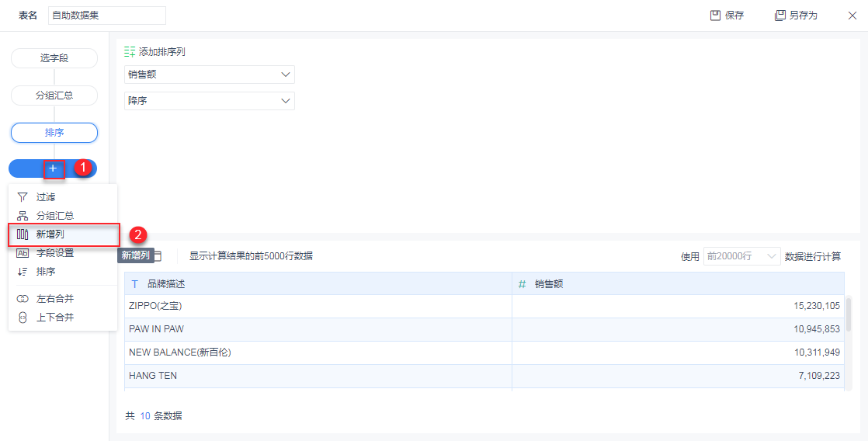Click the 销售额 column header
Image resolution: width=868 pixels, height=441 pixels.
click(x=678, y=284)
